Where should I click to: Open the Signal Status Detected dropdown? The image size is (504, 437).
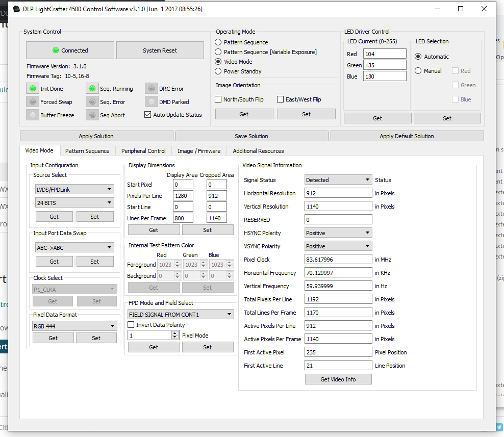pyautogui.click(x=338, y=180)
